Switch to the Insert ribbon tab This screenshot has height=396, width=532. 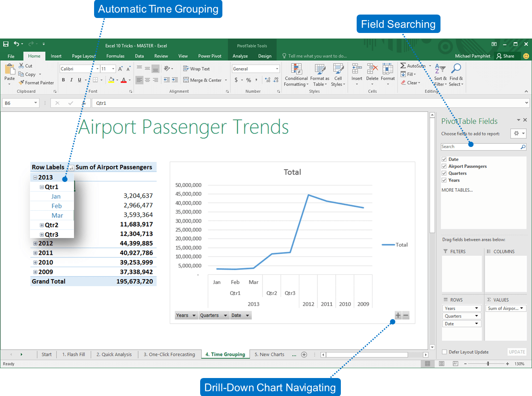pos(56,56)
